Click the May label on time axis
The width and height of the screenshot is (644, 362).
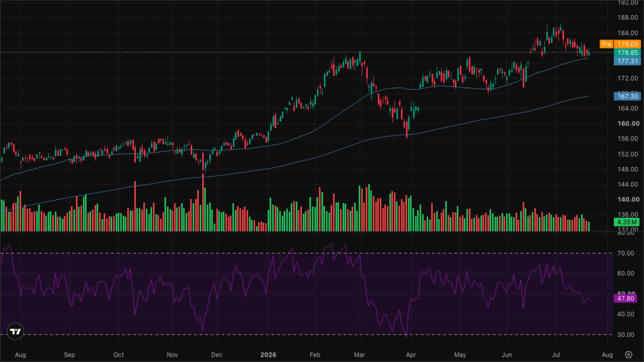tap(460, 355)
